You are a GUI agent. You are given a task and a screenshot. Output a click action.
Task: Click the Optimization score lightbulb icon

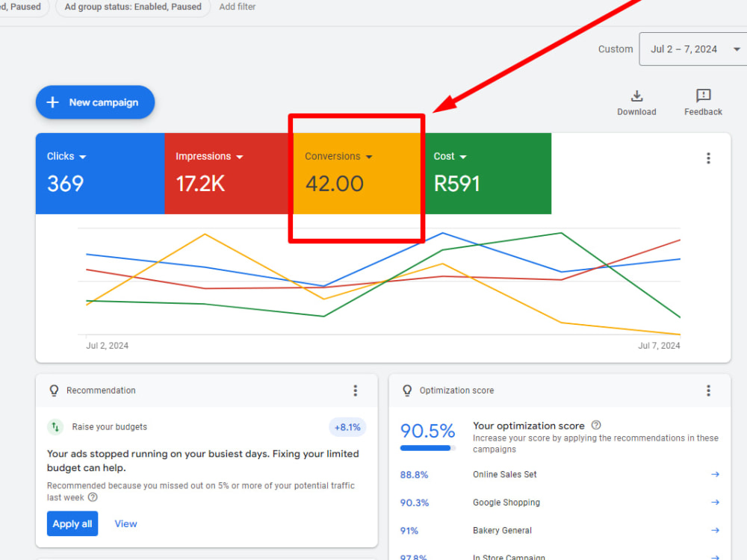pyautogui.click(x=407, y=391)
